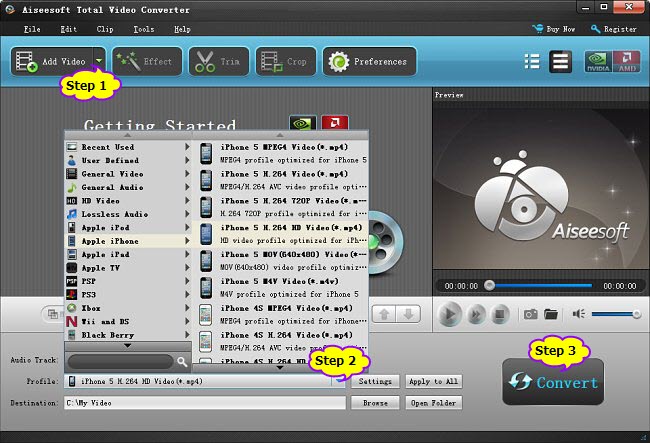
Task: Open the Help menu
Action: point(182,29)
